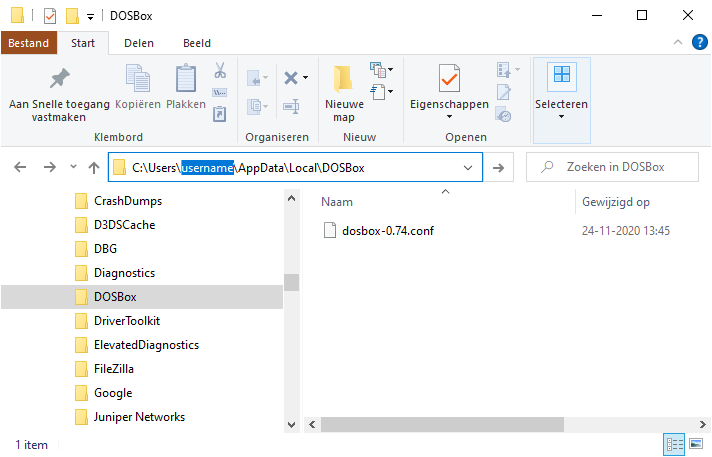Switch to details view in status bar
Screen dimensions: 712x457
[x=674, y=444]
